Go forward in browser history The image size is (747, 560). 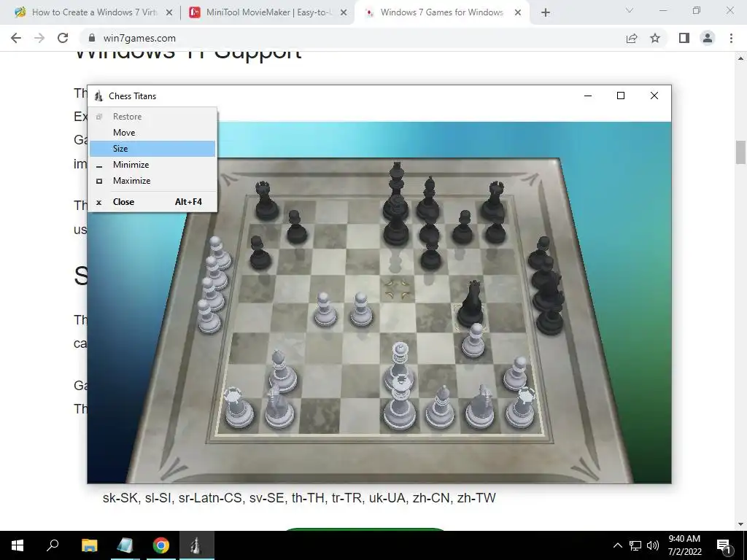tap(39, 38)
